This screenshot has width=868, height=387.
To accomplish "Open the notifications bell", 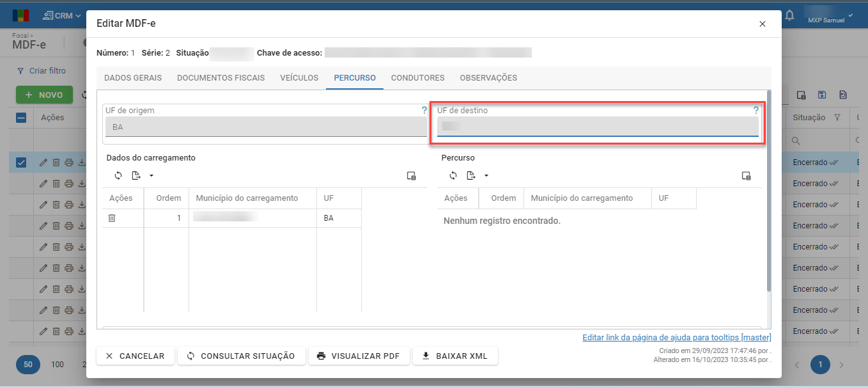I will (x=789, y=15).
